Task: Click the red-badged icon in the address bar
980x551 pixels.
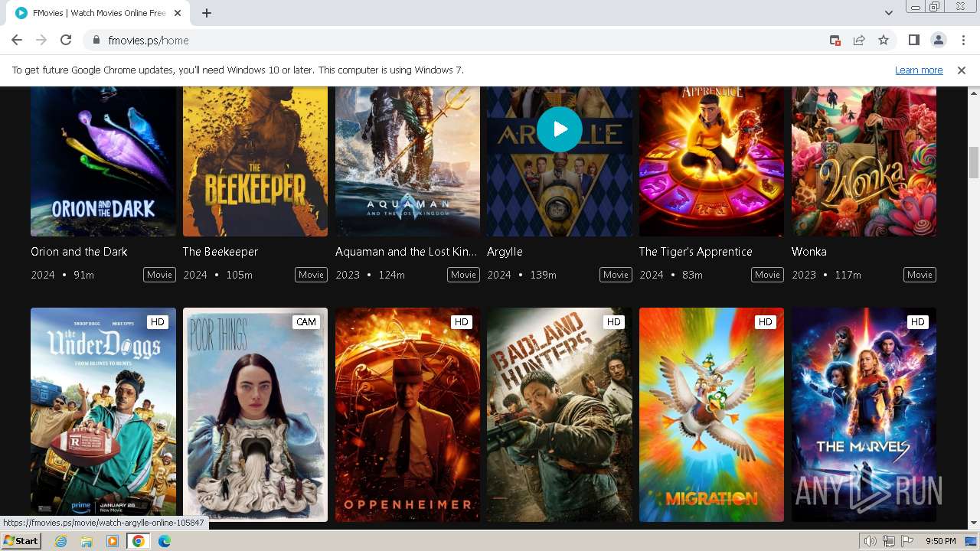Action: (x=835, y=41)
